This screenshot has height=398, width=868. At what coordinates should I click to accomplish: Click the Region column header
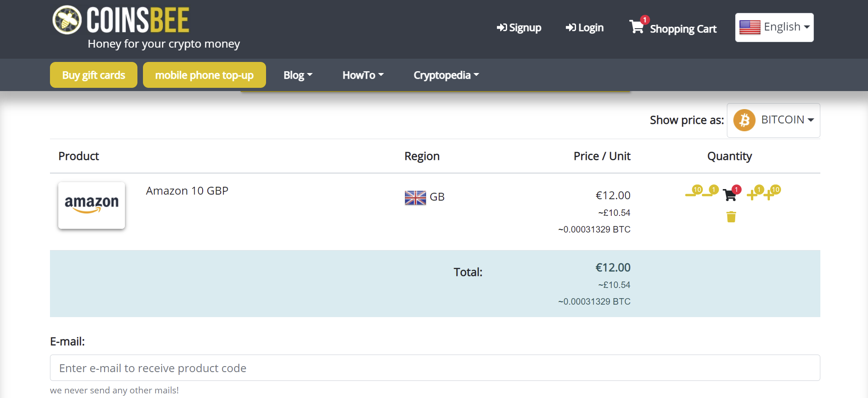pos(422,156)
